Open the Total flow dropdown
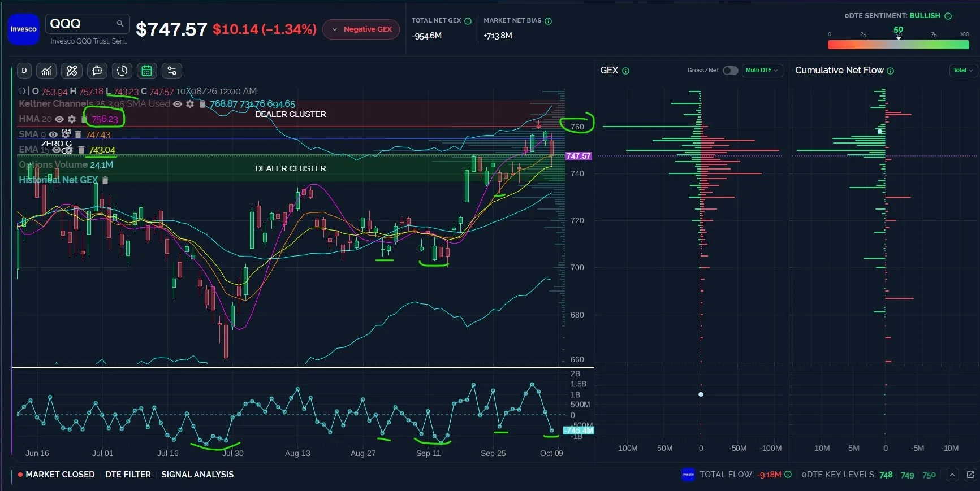The image size is (980, 491). coord(962,71)
